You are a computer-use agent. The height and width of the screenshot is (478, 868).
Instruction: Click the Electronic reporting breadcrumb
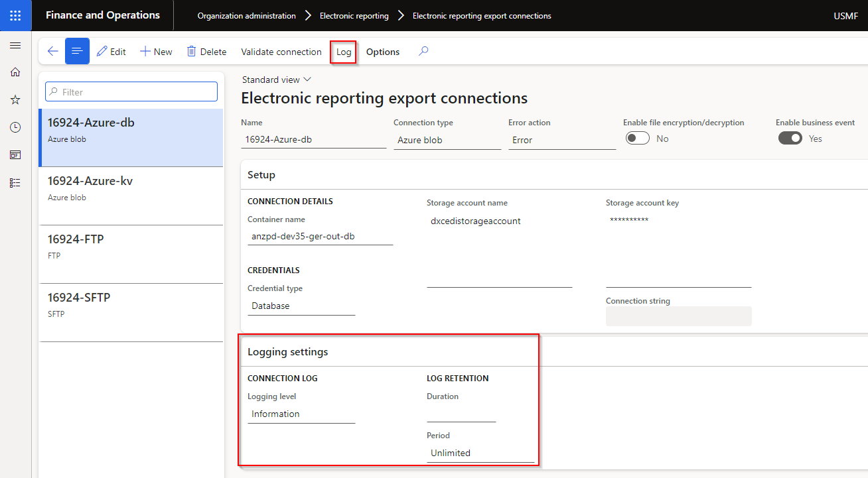pos(354,15)
